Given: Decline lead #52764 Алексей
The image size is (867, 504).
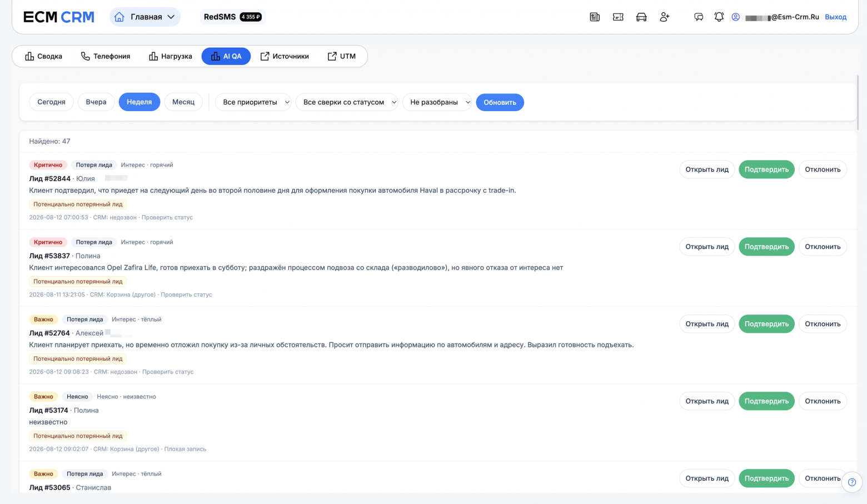Looking at the screenshot, I should click(x=823, y=324).
